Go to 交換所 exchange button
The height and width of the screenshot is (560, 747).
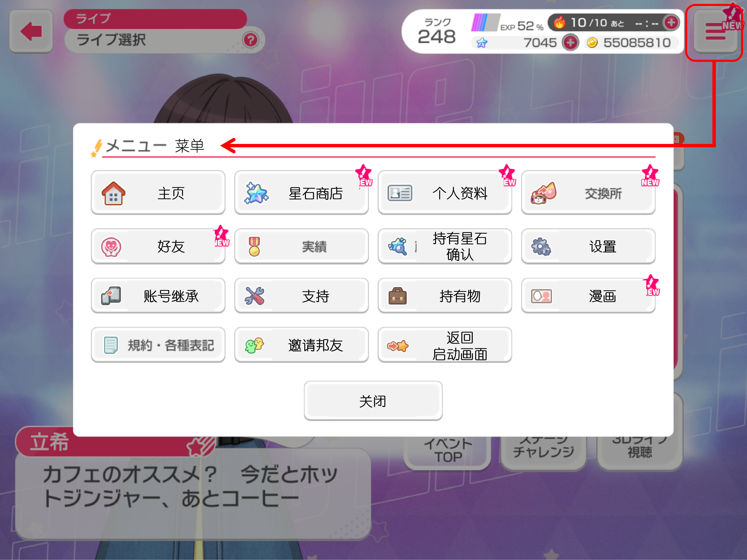(x=588, y=192)
